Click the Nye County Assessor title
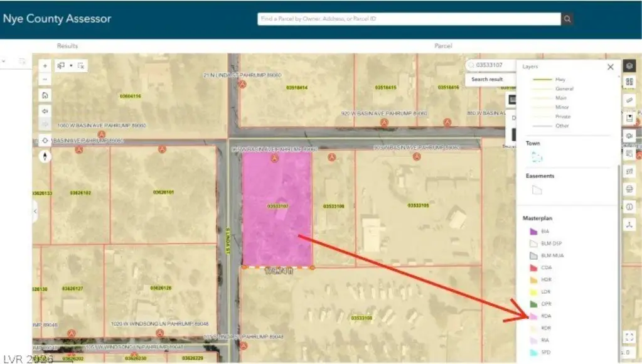This screenshot has height=364, width=642. [57, 18]
